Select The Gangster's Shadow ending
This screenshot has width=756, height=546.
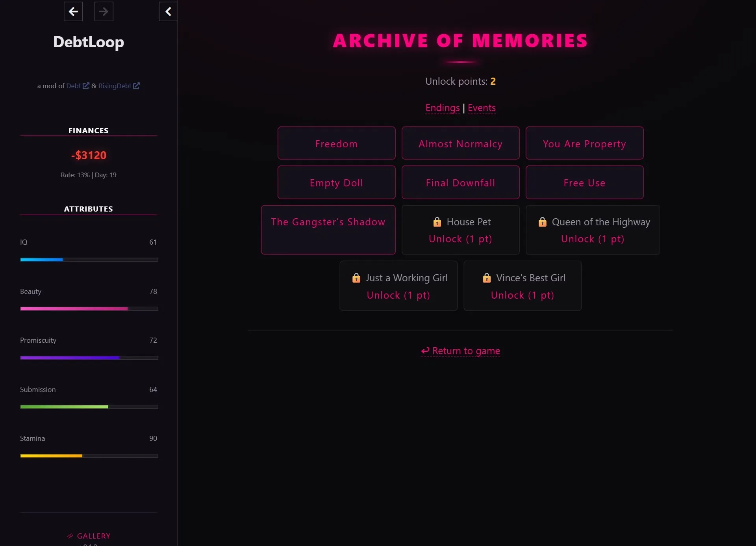[328, 230]
